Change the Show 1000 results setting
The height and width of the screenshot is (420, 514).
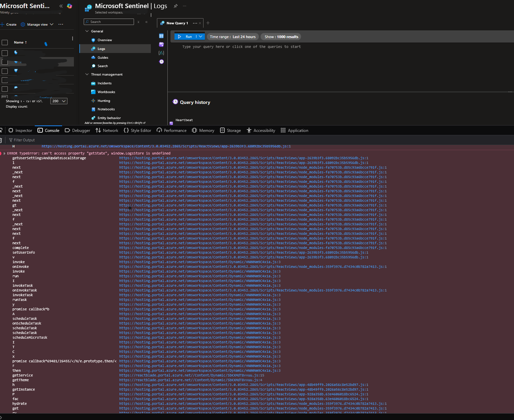pos(281,37)
